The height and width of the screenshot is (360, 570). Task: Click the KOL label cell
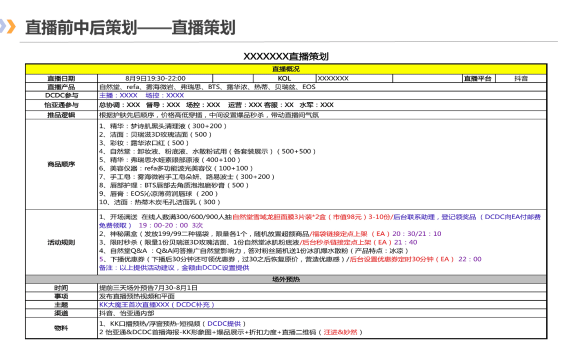point(284,78)
